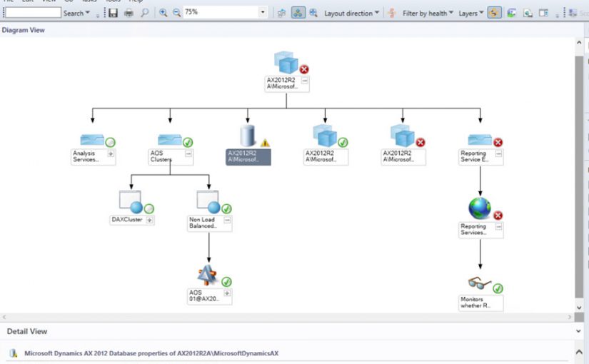Click the red error badge on the Reporting Services globe
Viewport: 589px width, 364px height.
pos(498,216)
